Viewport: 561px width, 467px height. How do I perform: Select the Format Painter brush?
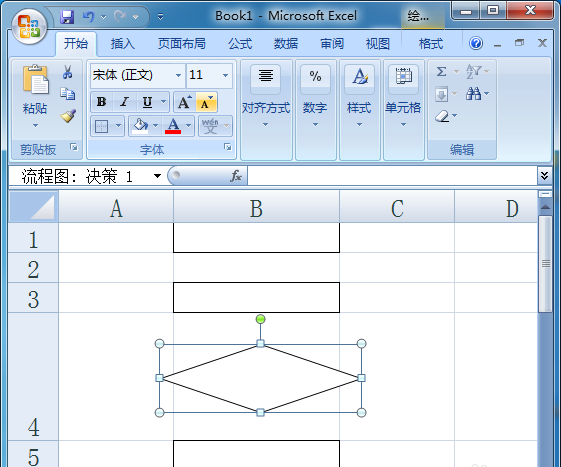point(68,116)
